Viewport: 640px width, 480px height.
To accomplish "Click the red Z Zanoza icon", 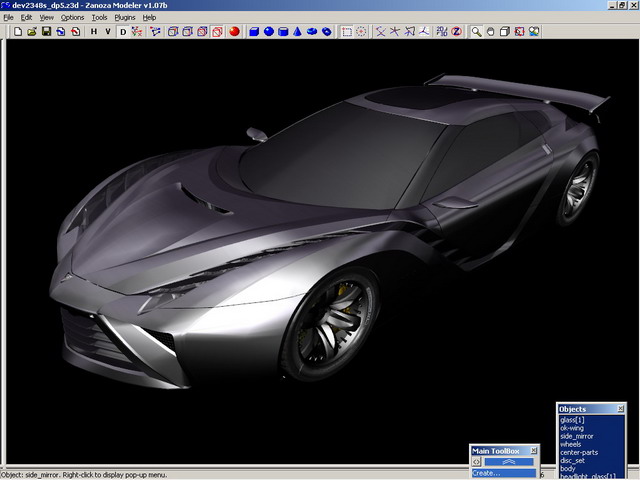I will point(456,32).
